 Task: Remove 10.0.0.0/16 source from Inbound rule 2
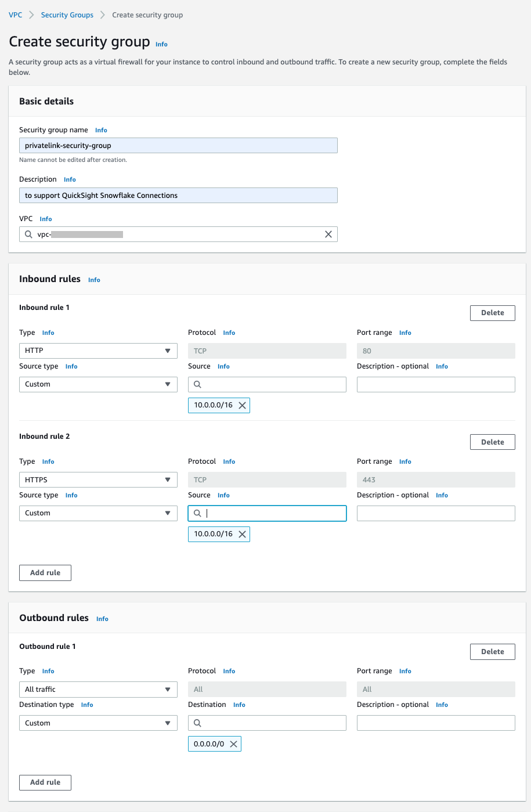tap(243, 535)
